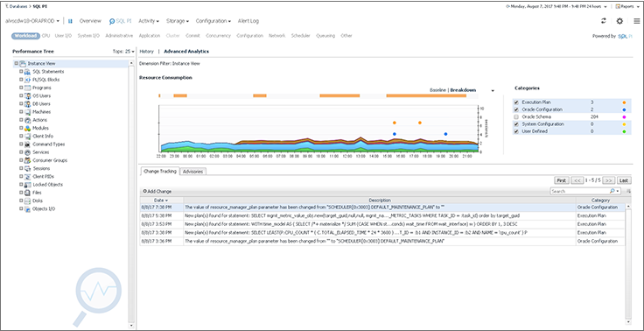The height and width of the screenshot is (331, 644).
Task: Open the hamburger menu icon
Action: 636,21
